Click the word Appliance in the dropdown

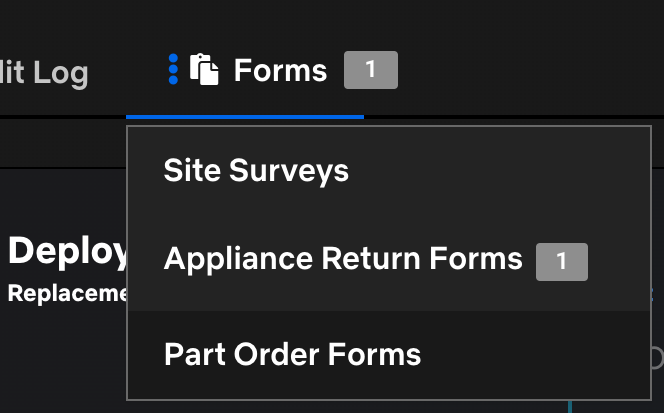pyautogui.click(x=237, y=260)
